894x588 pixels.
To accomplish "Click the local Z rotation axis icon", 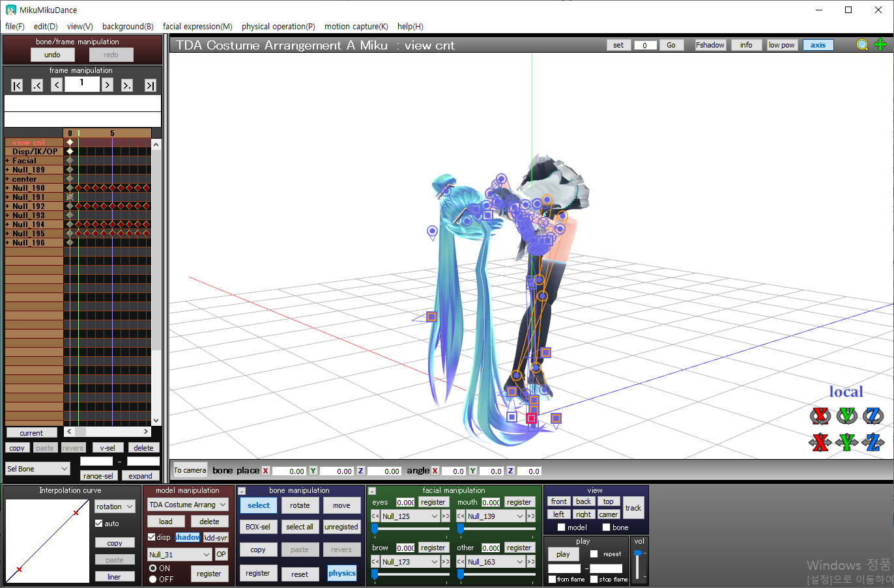I will point(873,415).
